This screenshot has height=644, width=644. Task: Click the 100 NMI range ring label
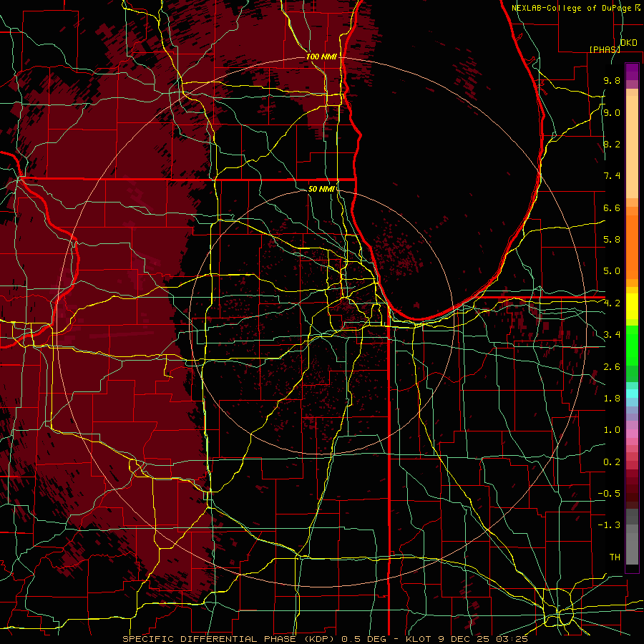pos(321,57)
